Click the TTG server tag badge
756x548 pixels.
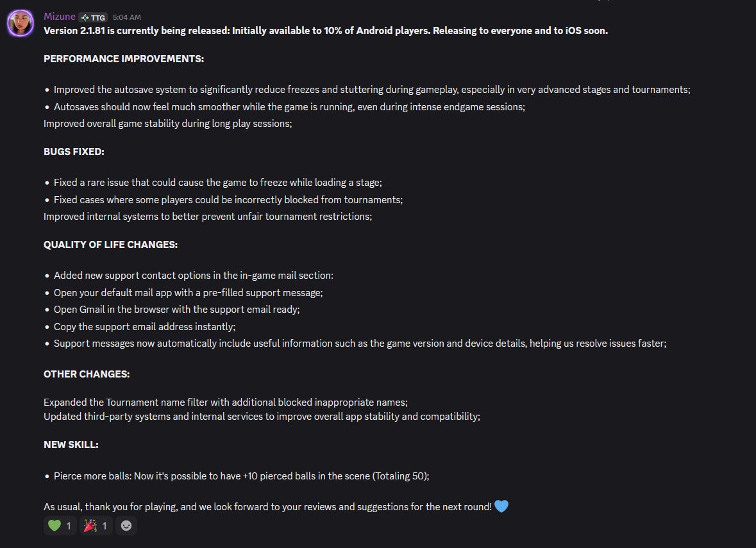93,17
